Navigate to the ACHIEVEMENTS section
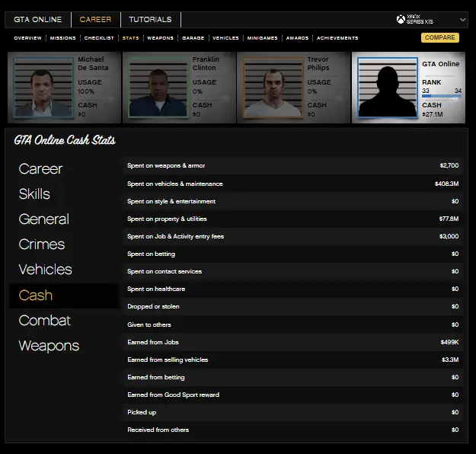Image resolution: width=476 pixels, height=454 pixels. 337,38
